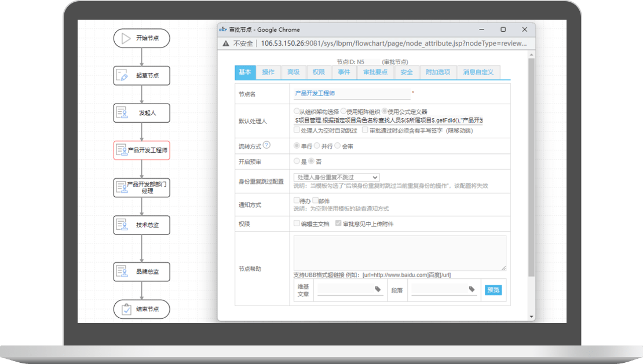Image resolution: width=643 pixels, height=364 pixels.
Task: Open the 审批要点 tab
Action: (x=375, y=72)
